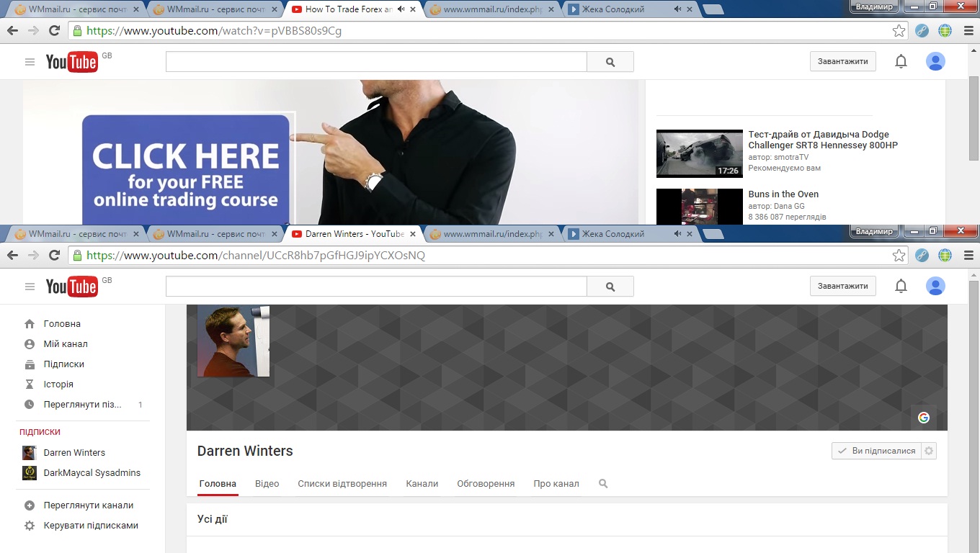Expand the YouTube guide menu in the video-page window

point(30,62)
